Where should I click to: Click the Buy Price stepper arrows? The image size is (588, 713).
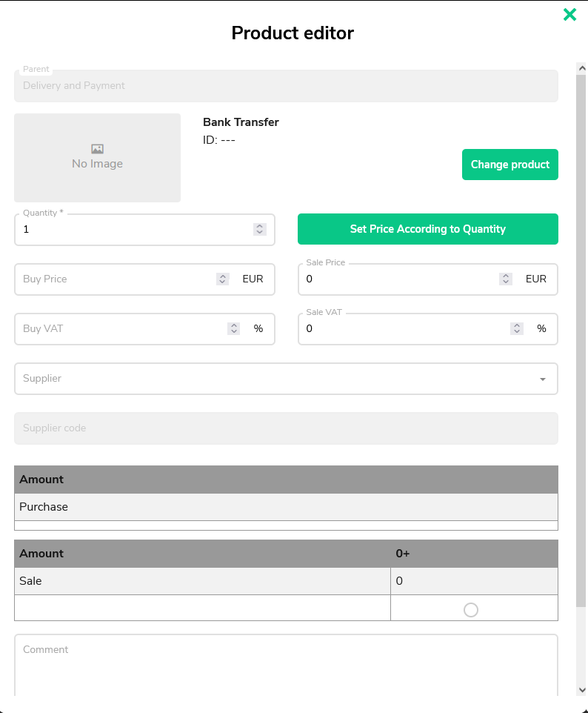pyautogui.click(x=222, y=279)
